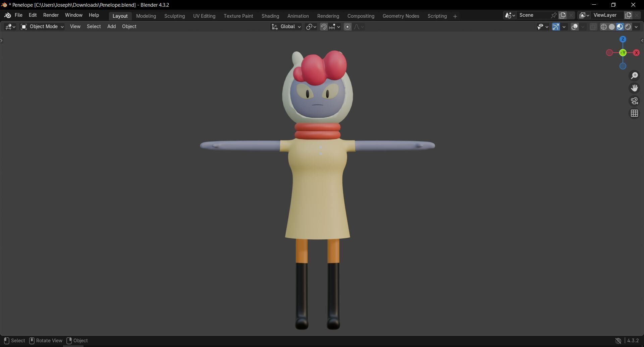Toggle snapping magnet icon
The width and height of the screenshot is (644, 347).
point(324,27)
